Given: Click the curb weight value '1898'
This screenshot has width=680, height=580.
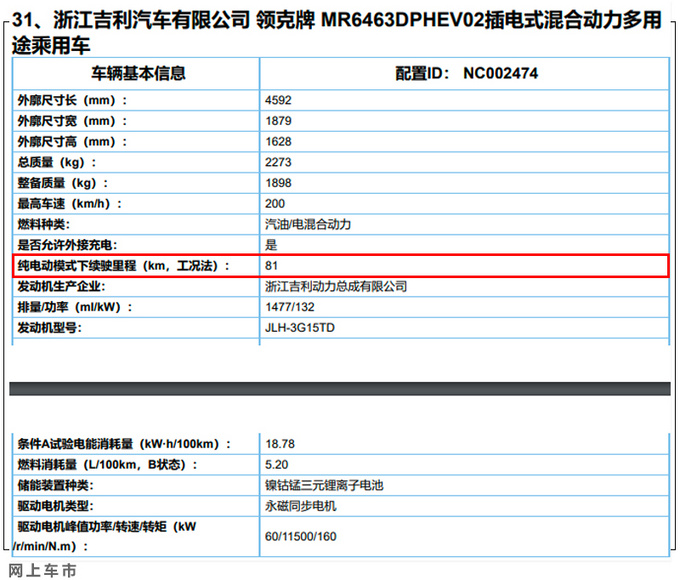Looking at the screenshot, I should coord(278,183).
